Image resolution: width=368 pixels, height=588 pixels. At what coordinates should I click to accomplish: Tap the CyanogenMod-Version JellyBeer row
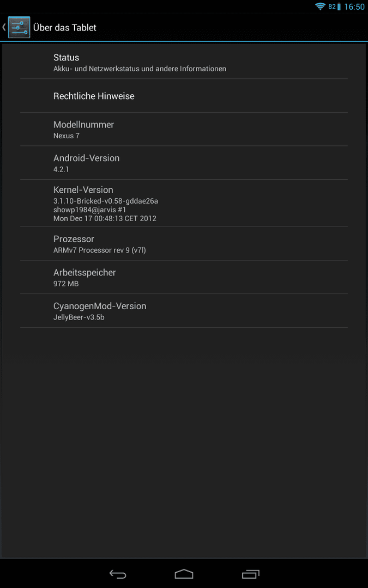(x=184, y=311)
